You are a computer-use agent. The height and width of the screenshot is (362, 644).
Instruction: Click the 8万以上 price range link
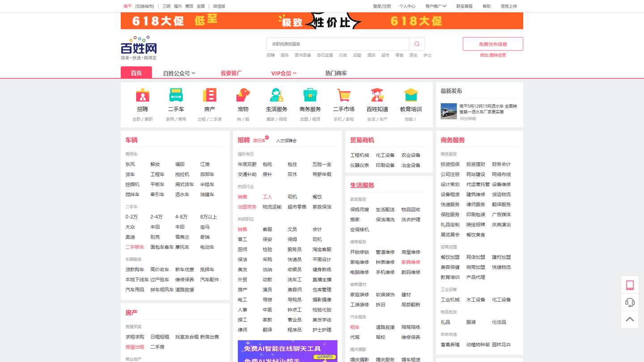(x=208, y=217)
